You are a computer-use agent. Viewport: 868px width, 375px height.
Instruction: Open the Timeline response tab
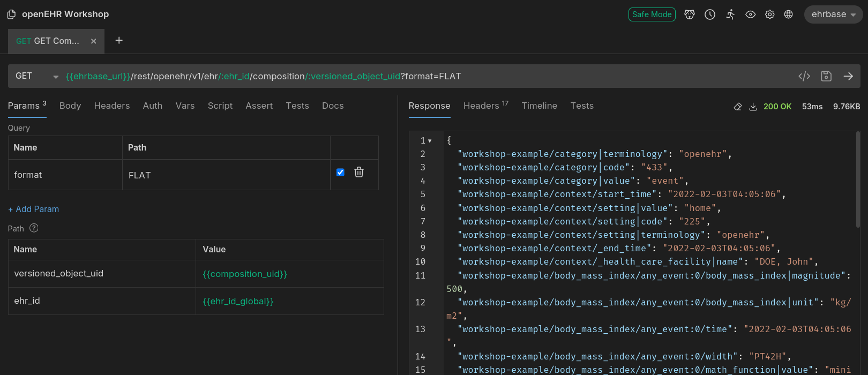pyautogui.click(x=539, y=106)
